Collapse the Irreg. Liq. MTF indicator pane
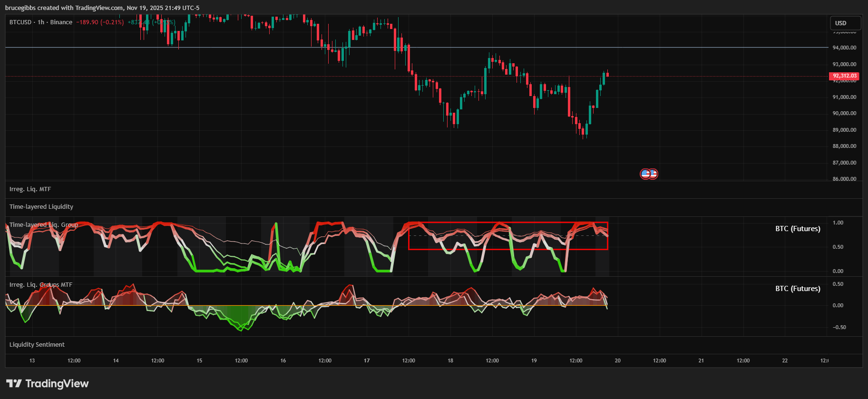The height and width of the screenshot is (399, 868). tap(30, 189)
